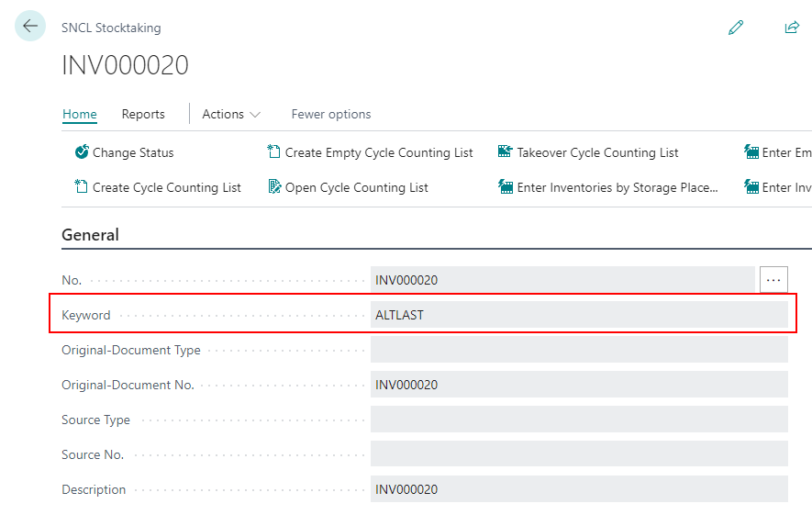
Task: Click the pencil edit icon
Action: click(x=736, y=28)
